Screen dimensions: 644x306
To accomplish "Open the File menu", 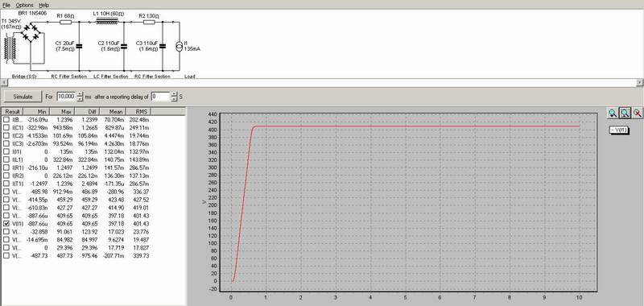I will click(6, 5).
